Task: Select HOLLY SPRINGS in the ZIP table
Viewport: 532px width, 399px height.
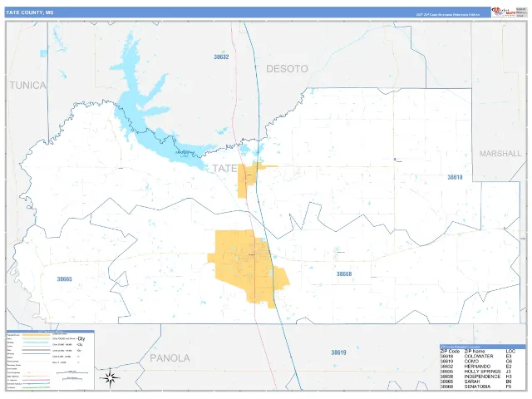Action: pos(482,372)
